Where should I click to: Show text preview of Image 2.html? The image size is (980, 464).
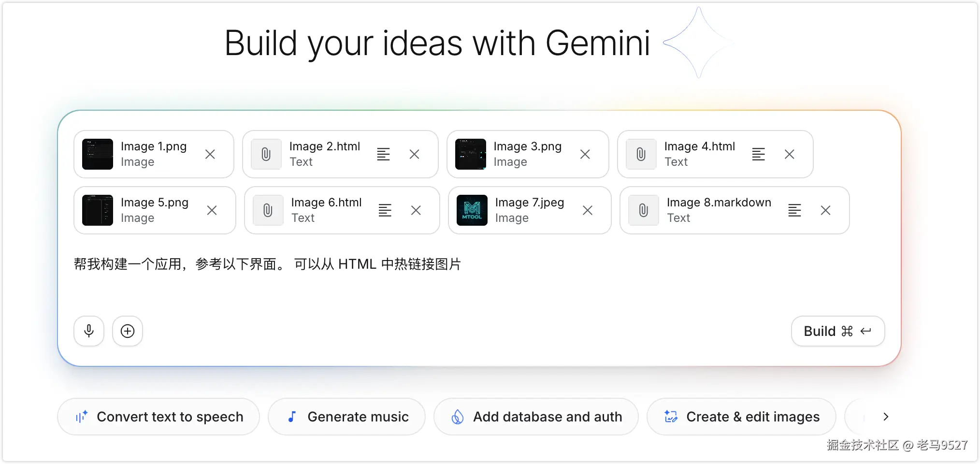(383, 154)
